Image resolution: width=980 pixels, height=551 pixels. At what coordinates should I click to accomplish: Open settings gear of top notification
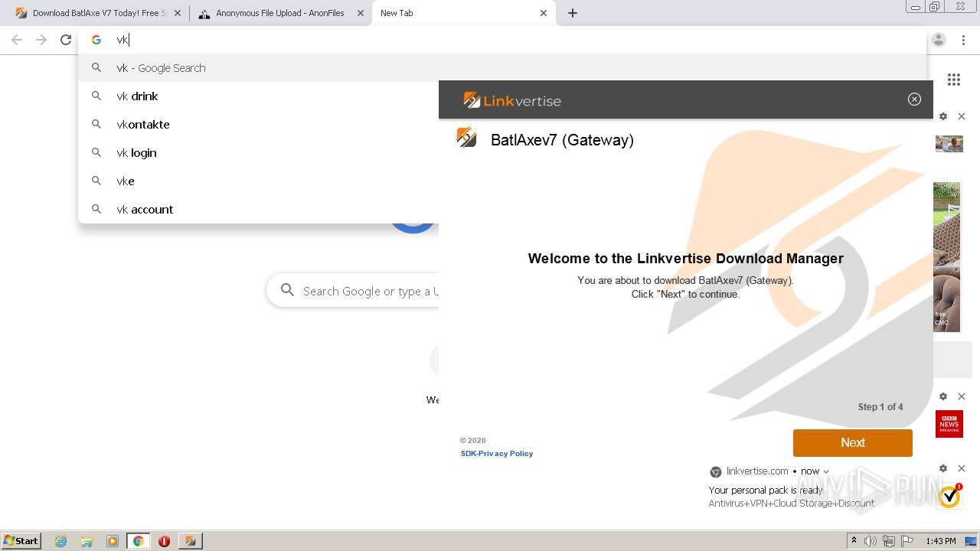943,116
